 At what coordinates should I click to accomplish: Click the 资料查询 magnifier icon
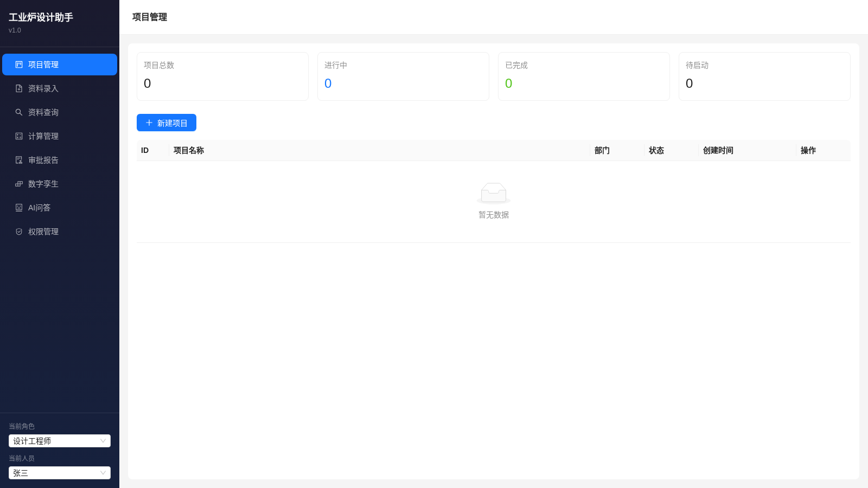[19, 112]
